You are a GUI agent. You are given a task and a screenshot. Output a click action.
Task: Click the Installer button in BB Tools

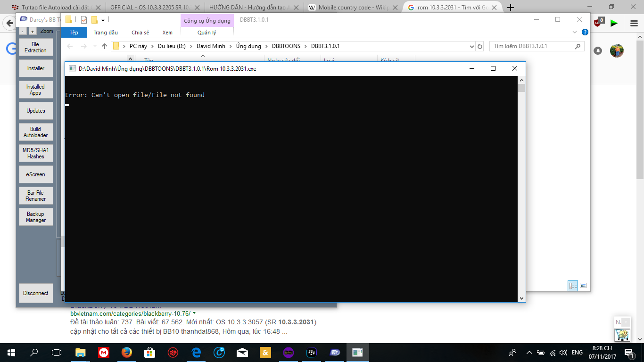pyautogui.click(x=36, y=68)
